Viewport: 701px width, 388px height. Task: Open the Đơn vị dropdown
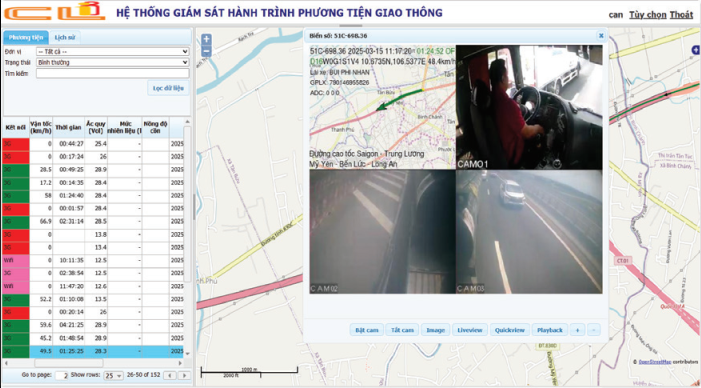coord(113,51)
